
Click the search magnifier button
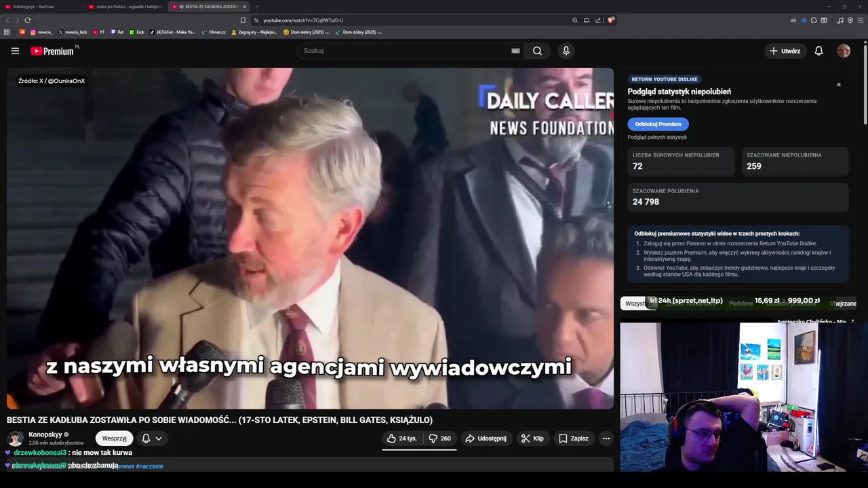(537, 51)
